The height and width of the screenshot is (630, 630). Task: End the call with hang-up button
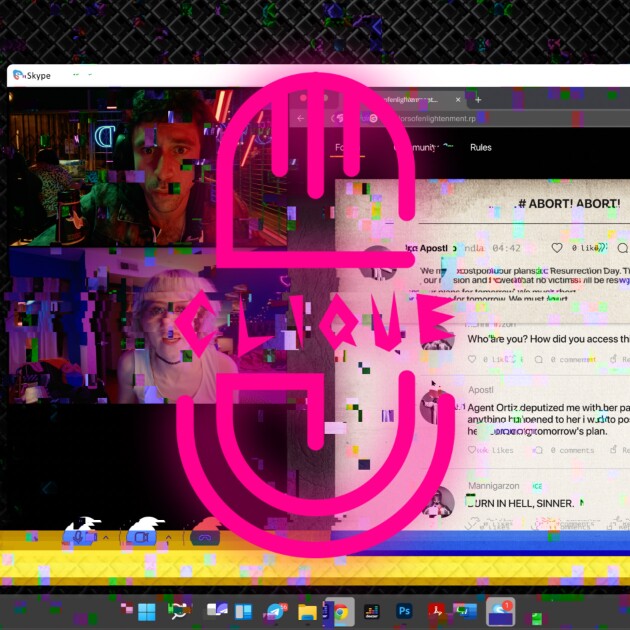tap(205, 538)
